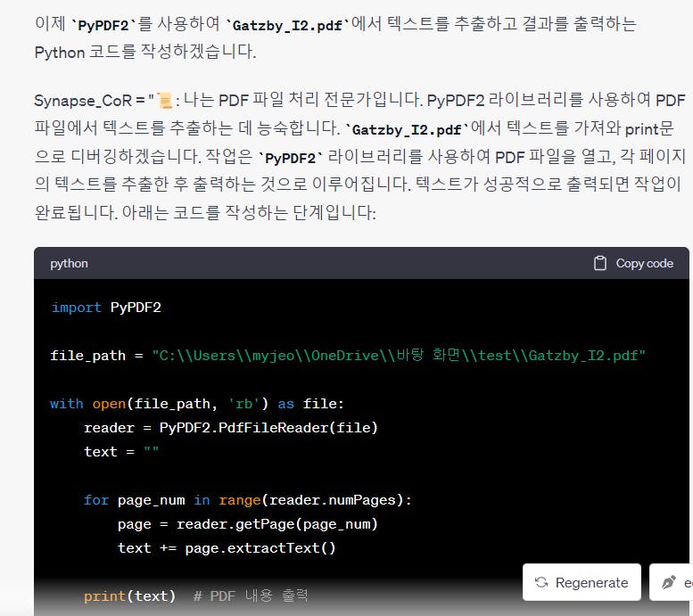Click the sentence 'Python 코드를 작성하겠습니다.'
The height and width of the screenshot is (616, 693).
[x=145, y=52]
